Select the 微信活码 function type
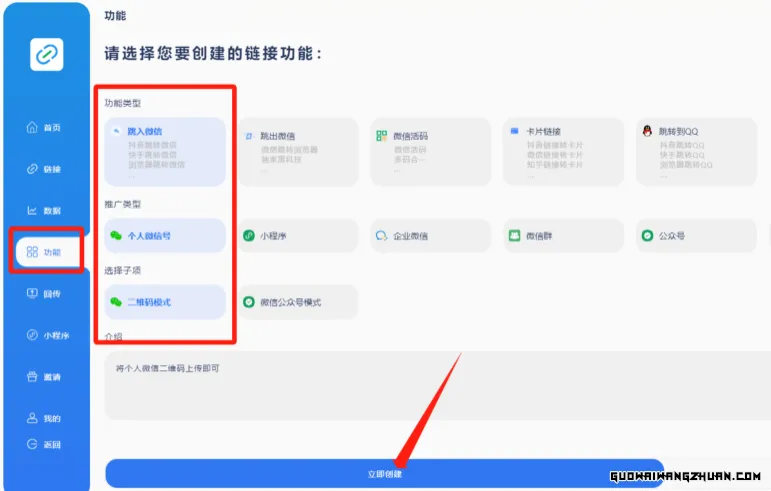This screenshot has height=491, width=771. click(431, 152)
